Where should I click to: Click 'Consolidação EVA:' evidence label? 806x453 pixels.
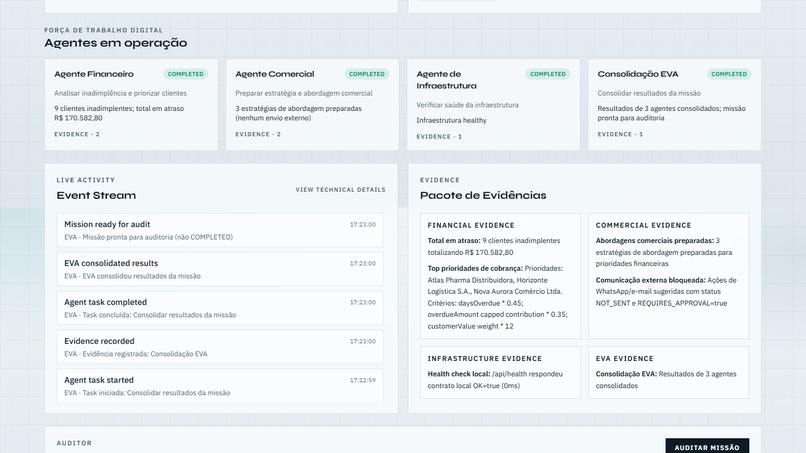coord(626,374)
